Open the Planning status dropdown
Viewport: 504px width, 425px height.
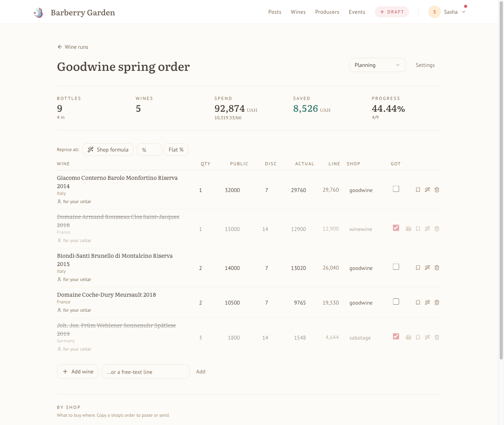pyautogui.click(x=378, y=65)
